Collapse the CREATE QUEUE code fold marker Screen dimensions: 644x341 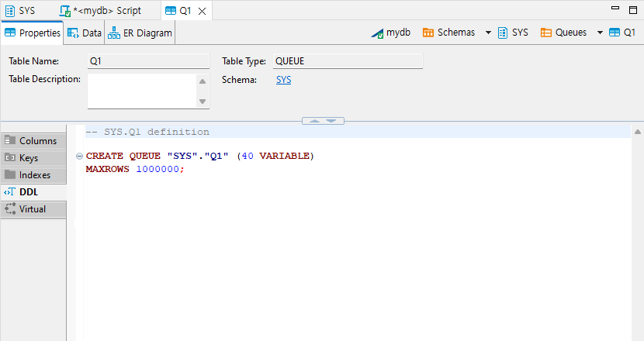[x=80, y=157]
